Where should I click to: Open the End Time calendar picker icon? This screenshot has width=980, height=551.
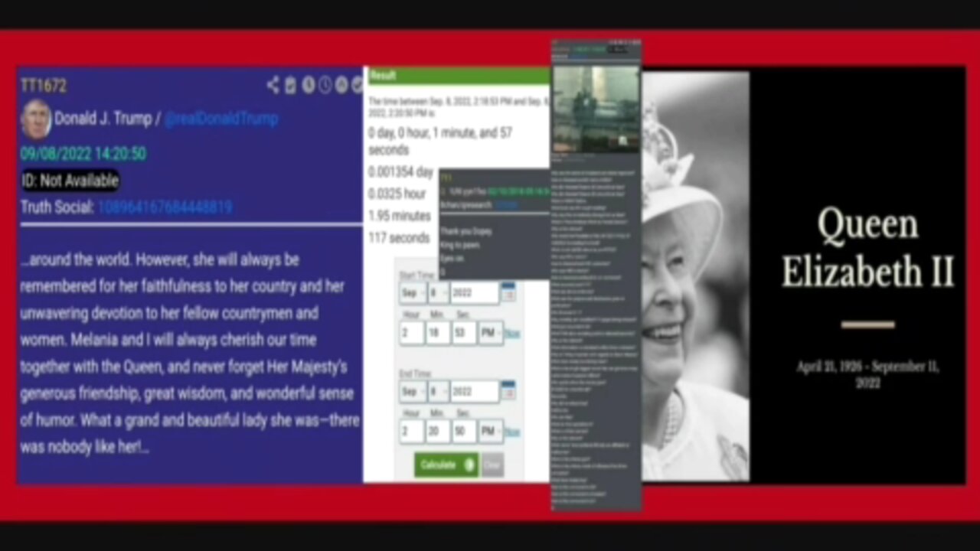click(508, 391)
